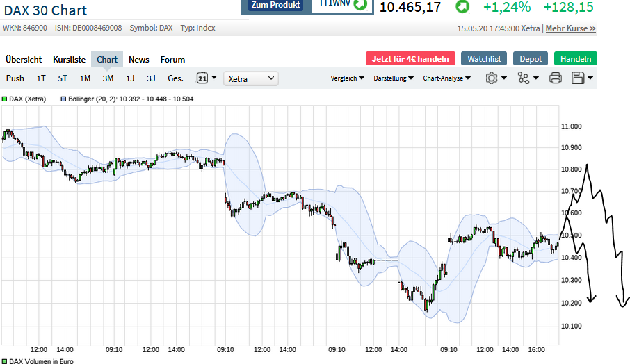Set chart period to 3M

click(108, 78)
